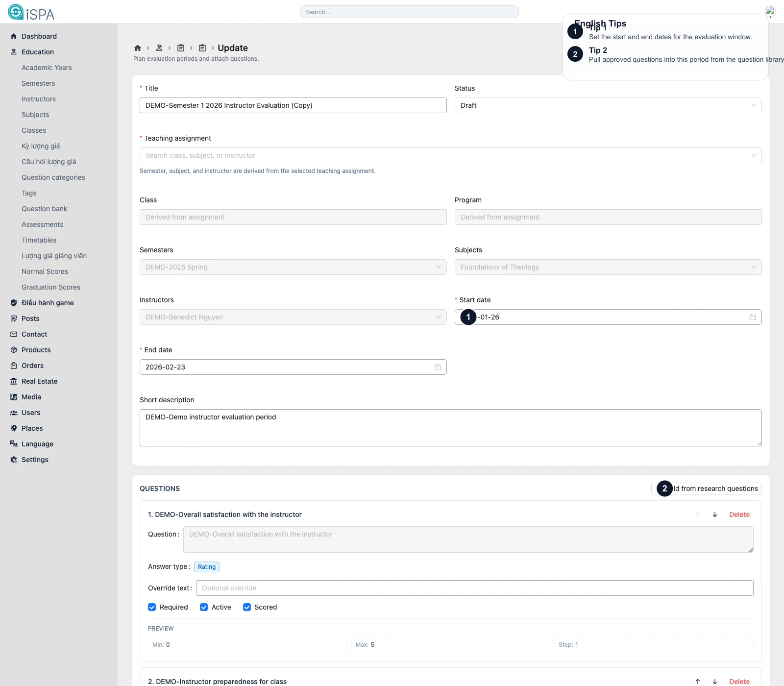Screen dimensions: 784x686
Task: Open the Dashboard menu item
Action: pos(39,36)
